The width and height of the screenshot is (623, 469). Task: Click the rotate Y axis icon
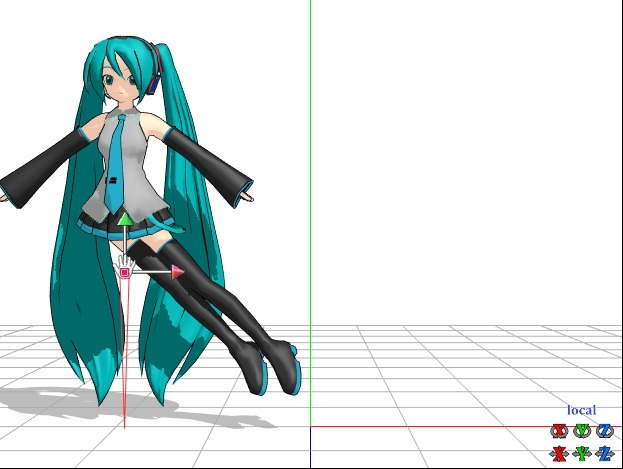pyautogui.click(x=582, y=430)
